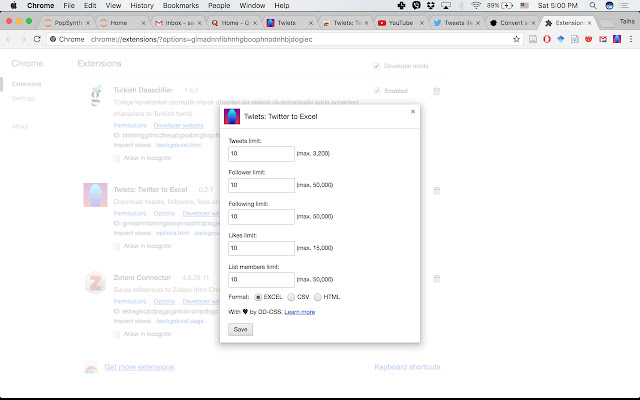Switch to the Inbox Gmail tab

coord(179,23)
